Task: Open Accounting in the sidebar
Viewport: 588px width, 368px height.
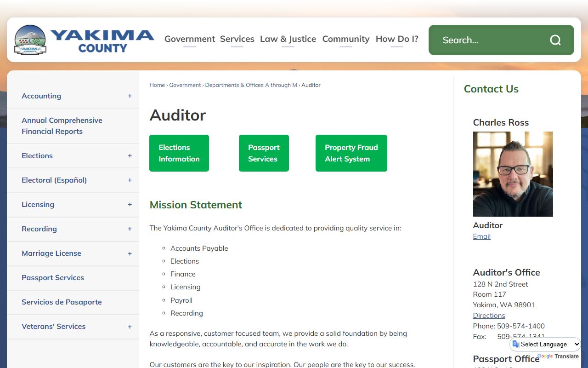Action: [41, 96]
